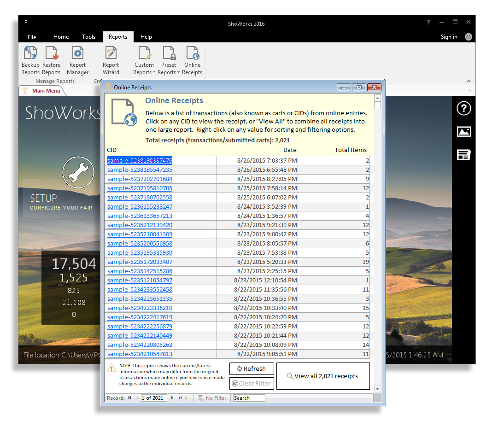Start the Report Wizard
This screenshot has height=421, width=504.
[111, 60]
